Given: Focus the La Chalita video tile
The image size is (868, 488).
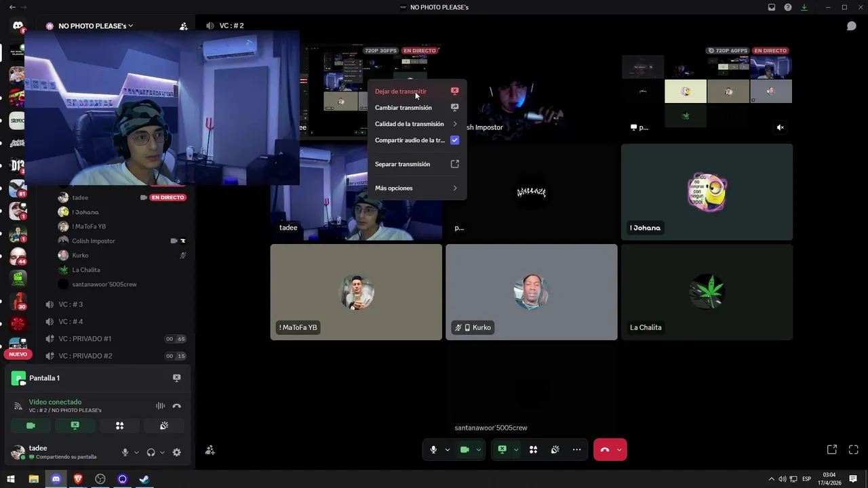Looking at the screenshot, I should click(x=707, y=292).
